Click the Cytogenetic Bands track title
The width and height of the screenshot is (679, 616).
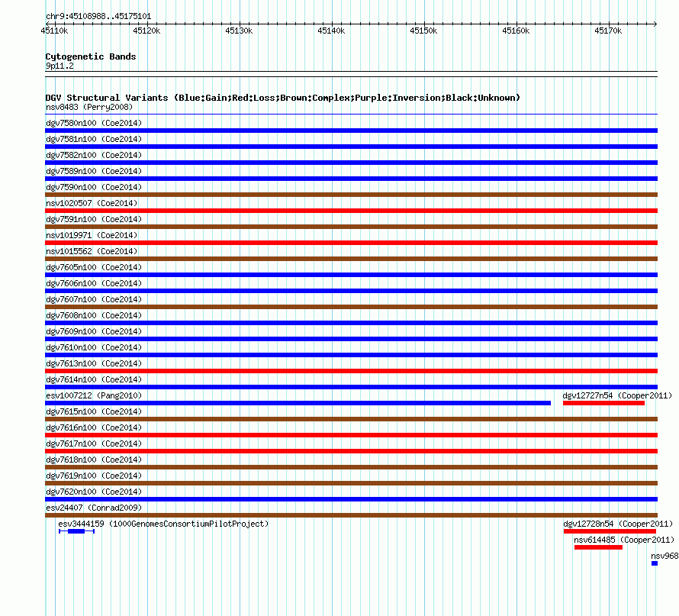pos(91,56)
